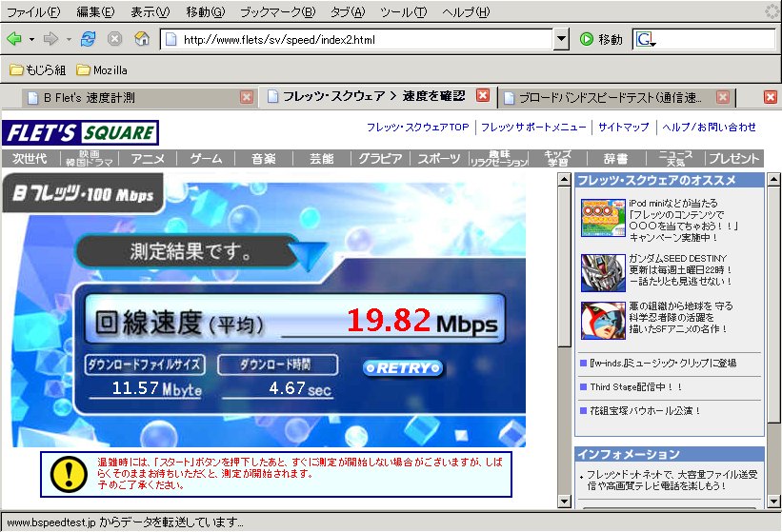
Task: Open the 花組宝塚バウホール公演 link
Action: pos(646,410)
